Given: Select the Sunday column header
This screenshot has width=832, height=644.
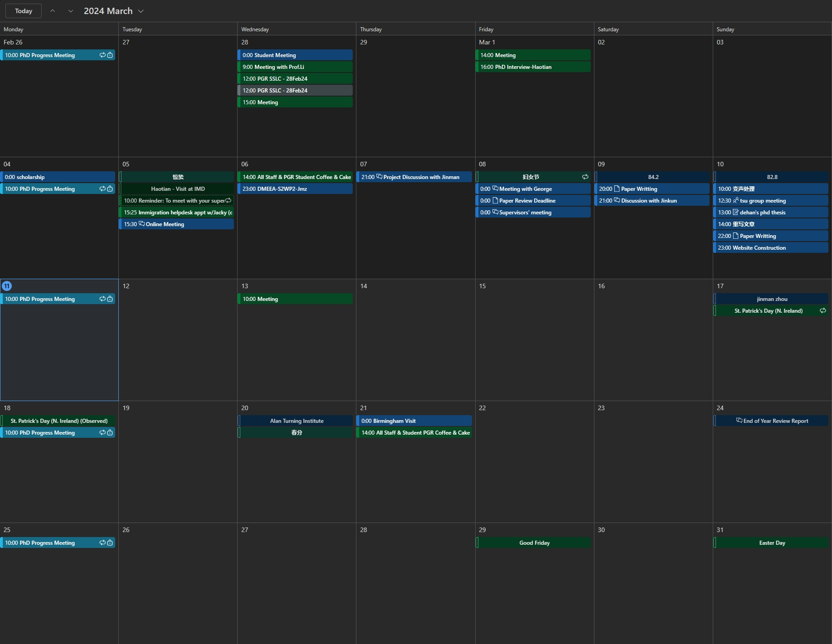Looking at the screenshot, I should click(x=725, y=29).
